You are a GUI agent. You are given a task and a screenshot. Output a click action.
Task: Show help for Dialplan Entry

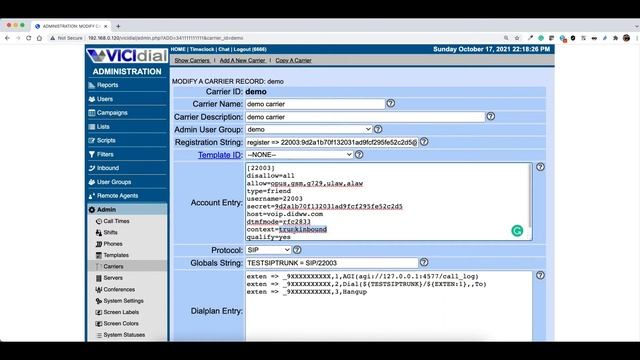[540, 275]
